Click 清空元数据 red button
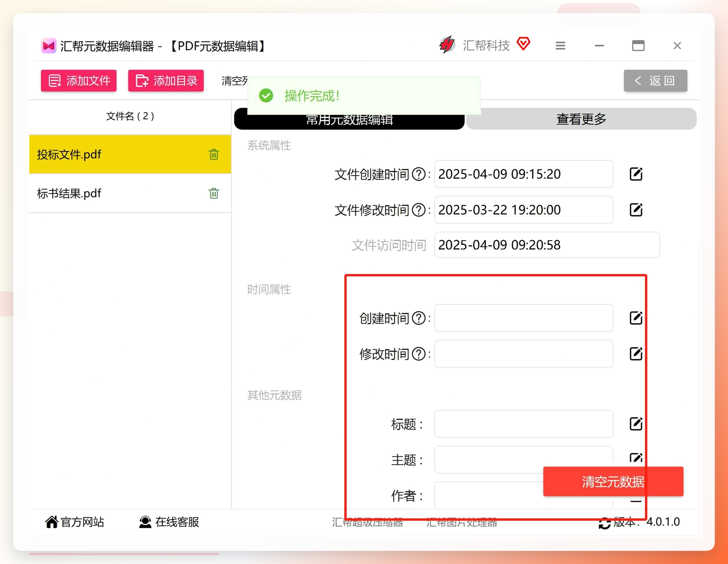The height and width of the screenshot is (564, 728). pyautogui.click(x=613, y=482)
